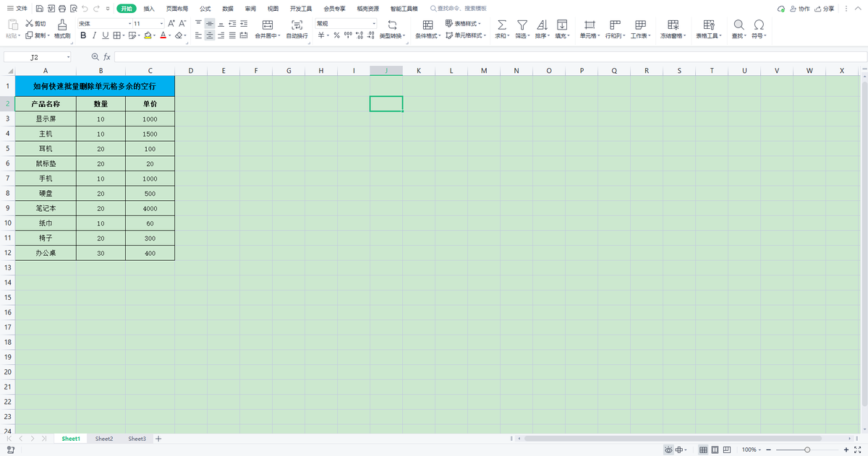
Task: Open the 页面布局 ribbon tab
Action: [177, 9]
